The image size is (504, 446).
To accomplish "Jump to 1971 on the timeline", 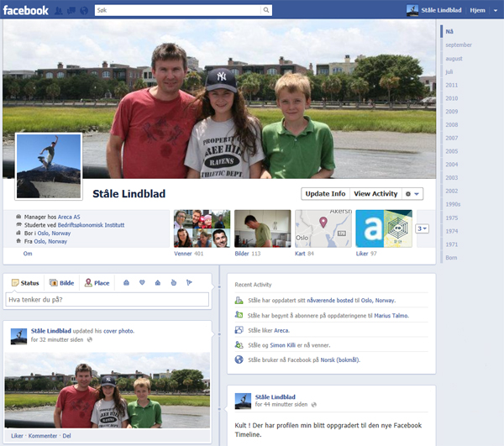I will pyautogui.click(x=452, y=244).
